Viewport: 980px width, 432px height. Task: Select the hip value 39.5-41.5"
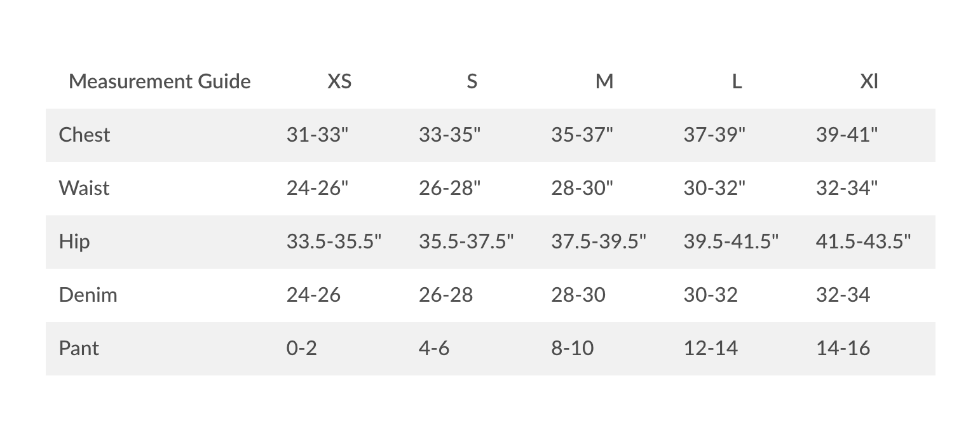point(731,241)
